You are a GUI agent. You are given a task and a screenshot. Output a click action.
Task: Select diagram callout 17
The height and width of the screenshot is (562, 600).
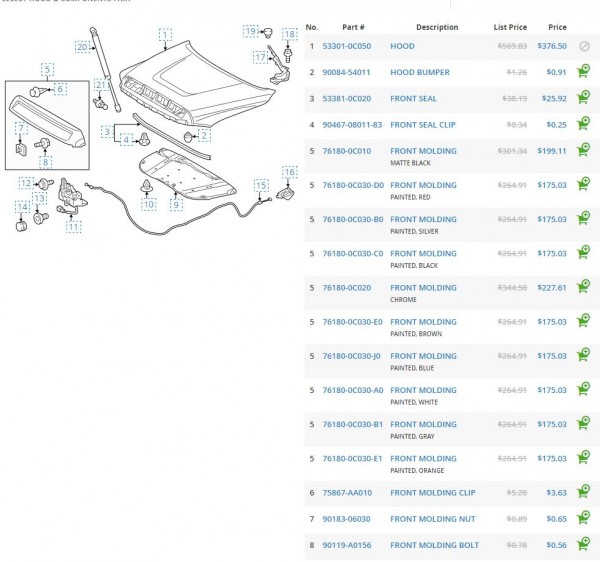[260, 58]
